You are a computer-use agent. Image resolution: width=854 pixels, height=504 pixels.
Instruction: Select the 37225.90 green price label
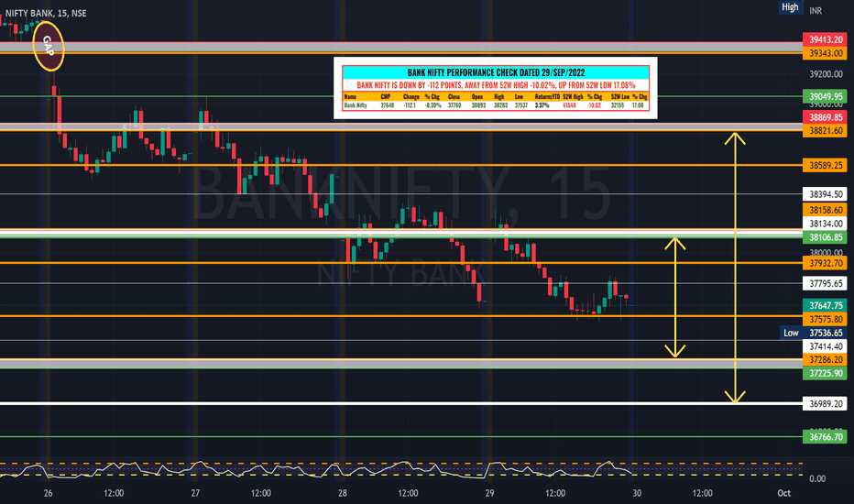coord(825,373)
